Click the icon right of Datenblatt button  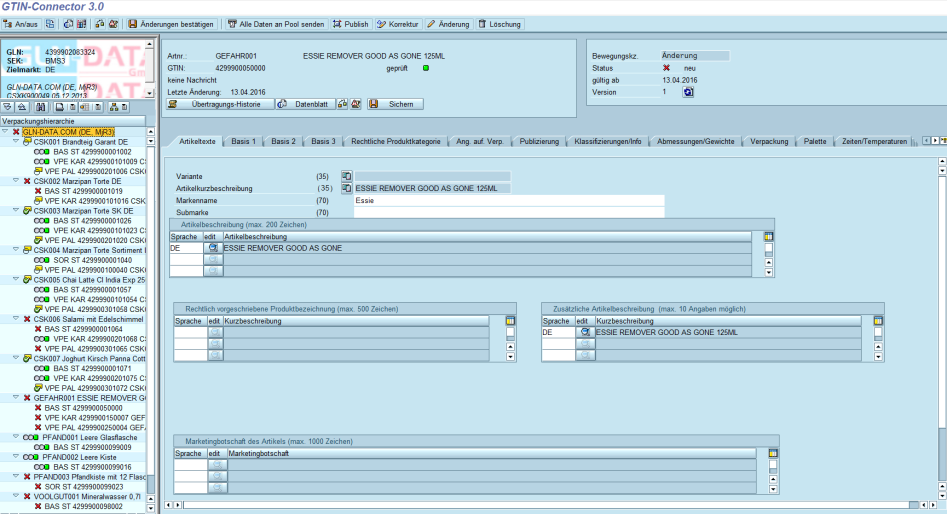click(342, 104)
